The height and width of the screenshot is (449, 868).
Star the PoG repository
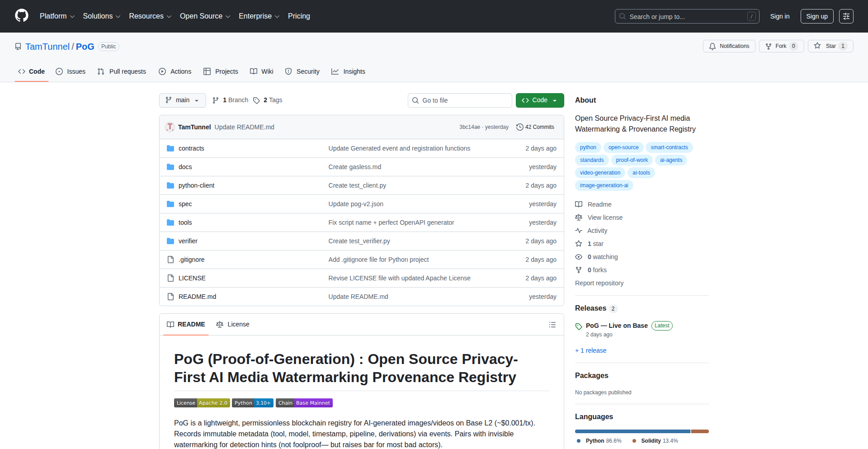point(826,46)
